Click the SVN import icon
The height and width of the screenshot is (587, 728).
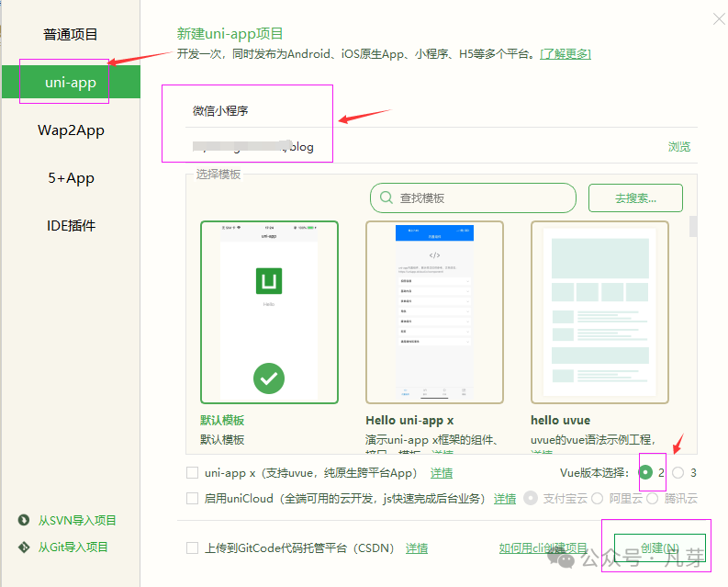(x=24, y=520)
